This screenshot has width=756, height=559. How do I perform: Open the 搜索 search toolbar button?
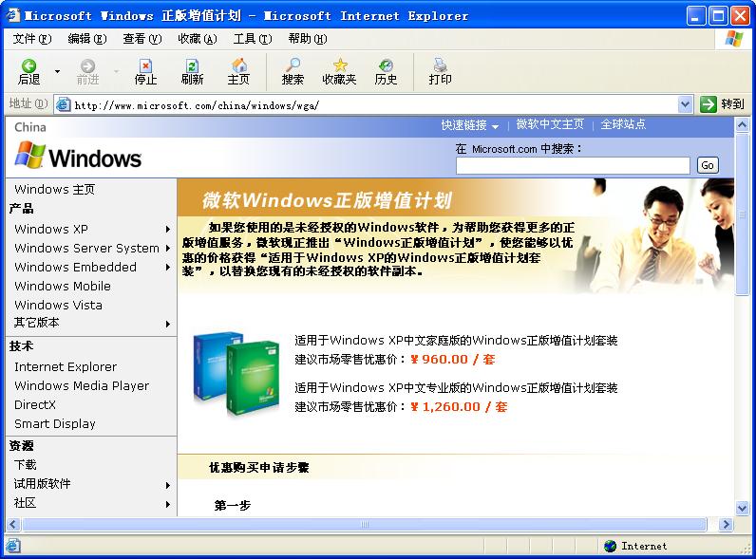tap(293, 72)
